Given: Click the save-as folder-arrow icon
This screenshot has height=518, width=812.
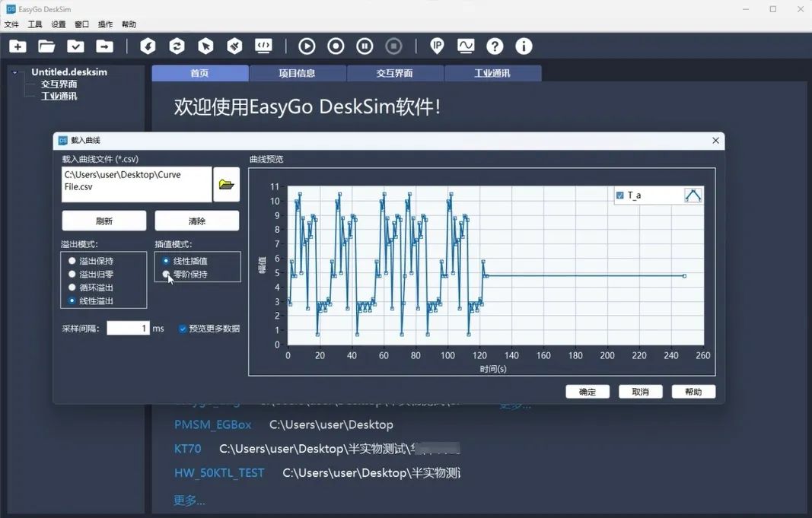Looking at the screenshot, I should 104,46.
